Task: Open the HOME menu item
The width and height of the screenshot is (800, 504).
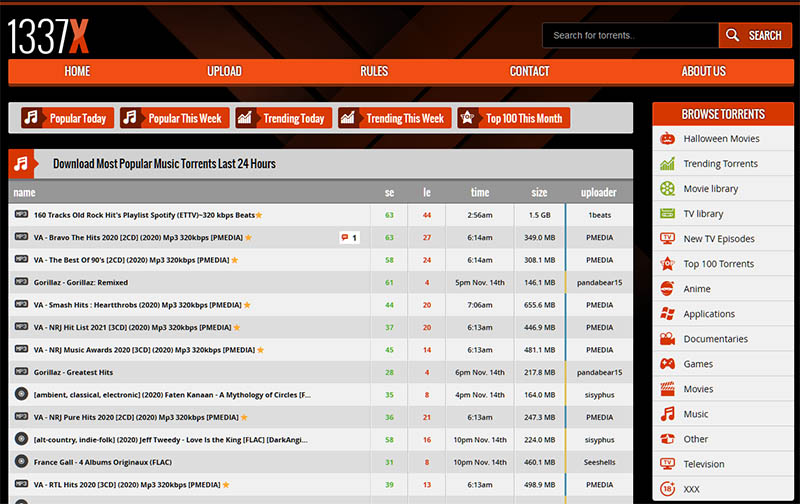Action: click(77, 71)
